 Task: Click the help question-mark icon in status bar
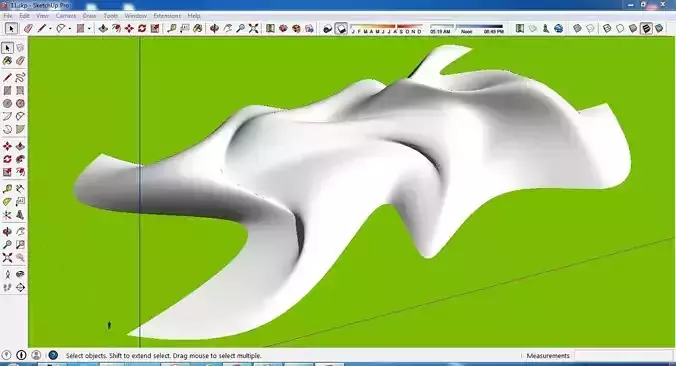[53, 355]
